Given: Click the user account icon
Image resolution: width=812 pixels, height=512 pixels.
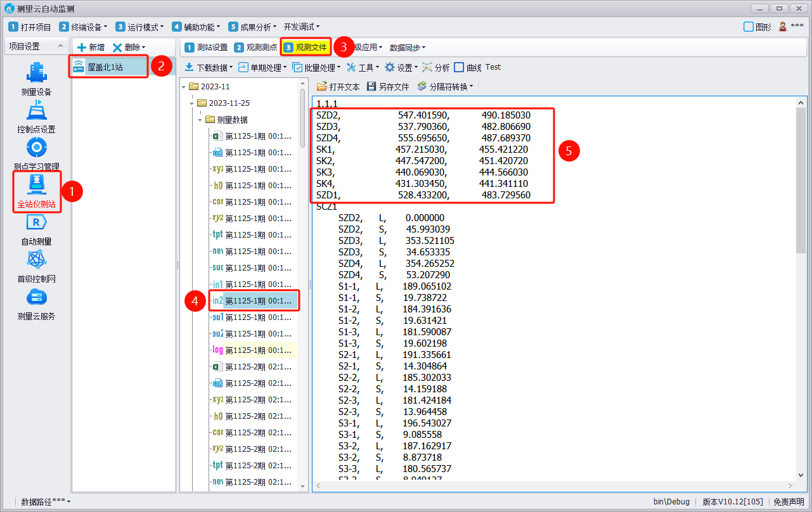Looking at the screenshot, I should coord(783,27).
